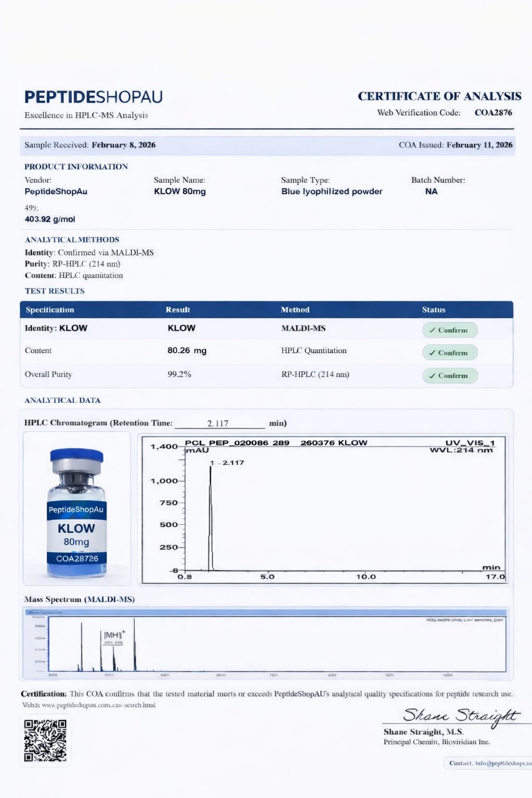Click sample type Blue lyophilized powder
The width and height of the screenshot is (532, 798).
point(331,191)
